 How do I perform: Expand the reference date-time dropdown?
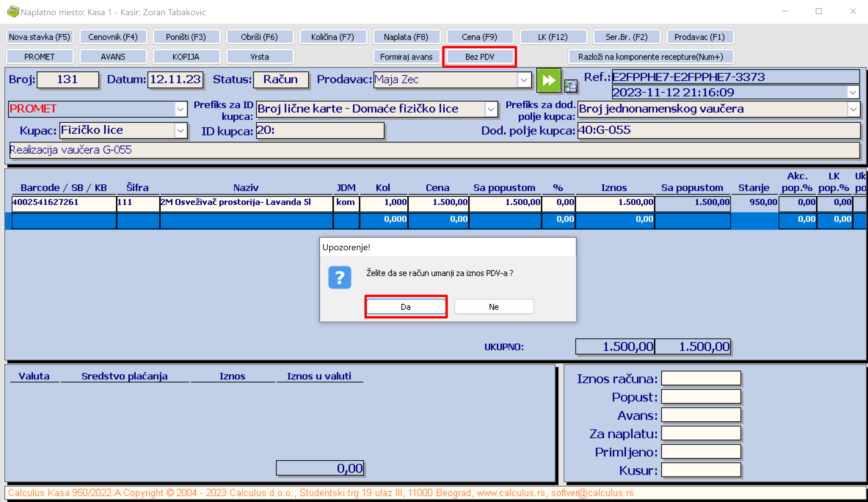pyautogui.click(x=853, y=92)
